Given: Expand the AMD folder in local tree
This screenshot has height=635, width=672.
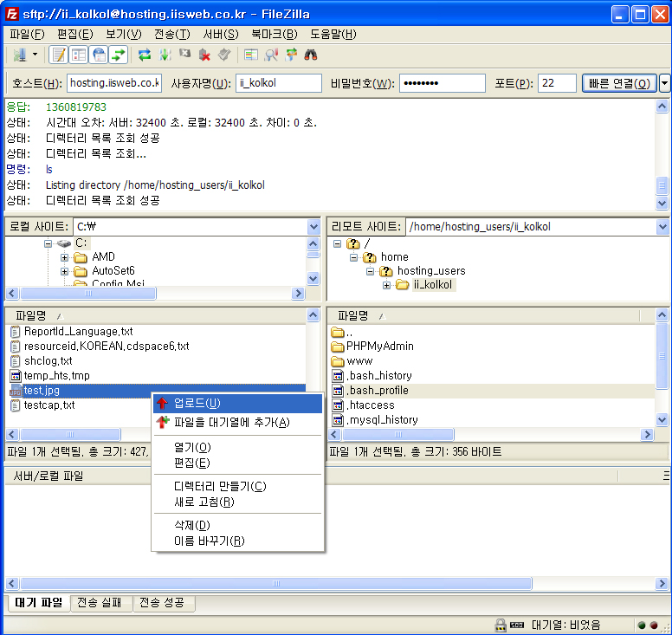Looking at the screenshot, I should click(x=65, y=257).
